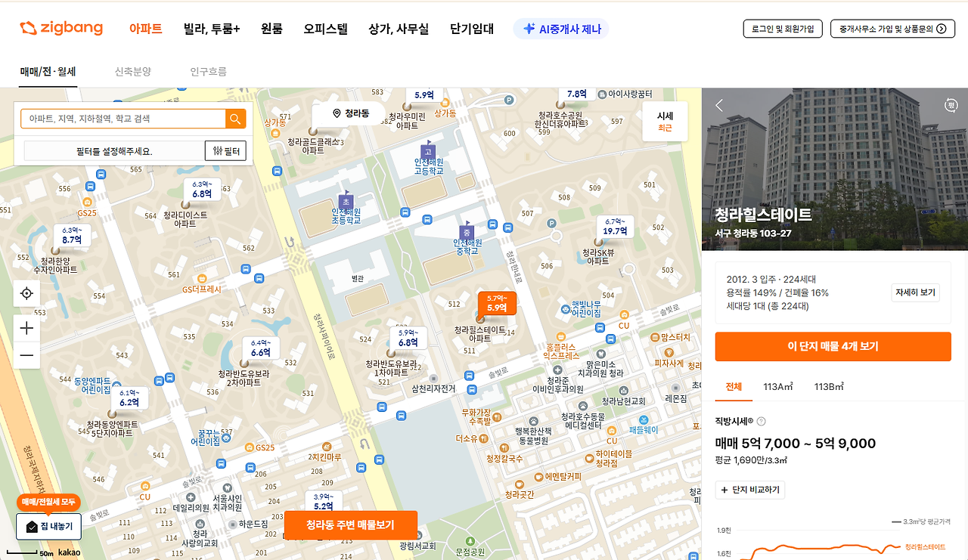Click the 집 내놓기 listing button

(x=48, y=526)
